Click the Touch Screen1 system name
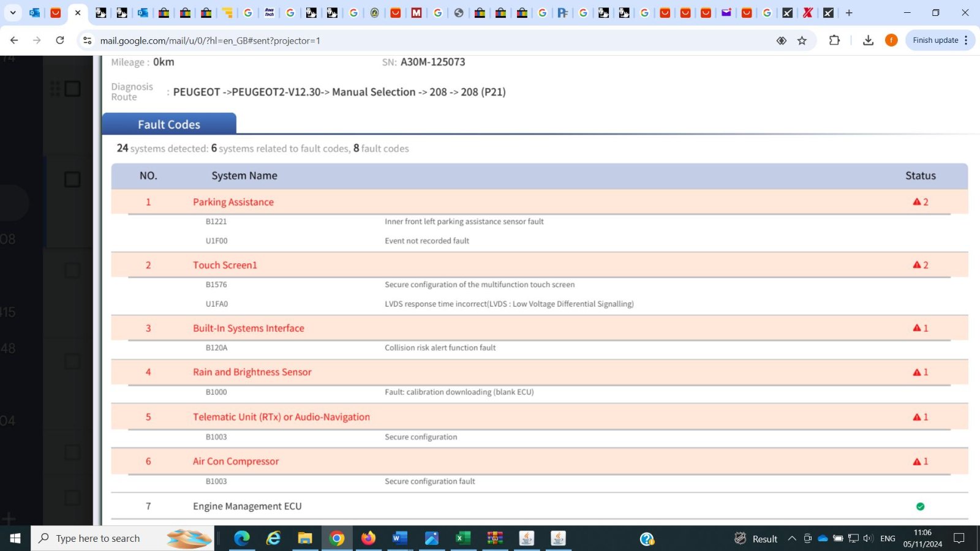The width and height of the screenshot is (980, 551). click(x=225, y=265)
